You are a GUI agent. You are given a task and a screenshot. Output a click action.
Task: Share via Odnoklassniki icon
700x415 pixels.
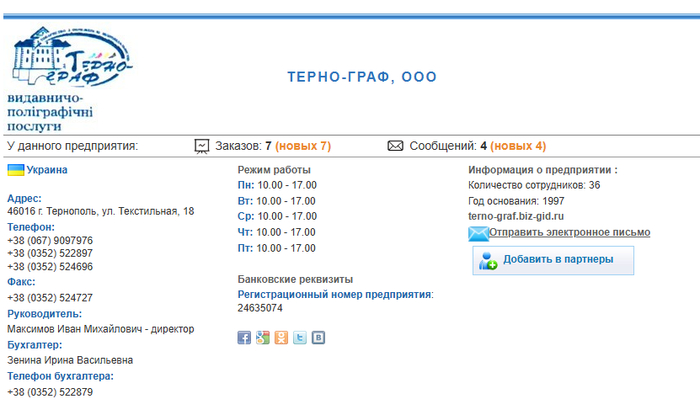pyautogui.click(x=281, y=338)
